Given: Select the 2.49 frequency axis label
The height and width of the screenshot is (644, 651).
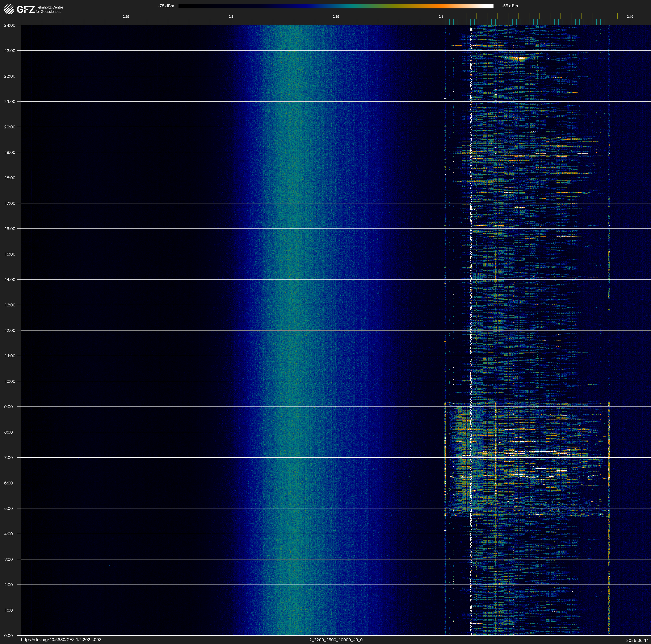Looking at the screenshot, I should point(629,17).
